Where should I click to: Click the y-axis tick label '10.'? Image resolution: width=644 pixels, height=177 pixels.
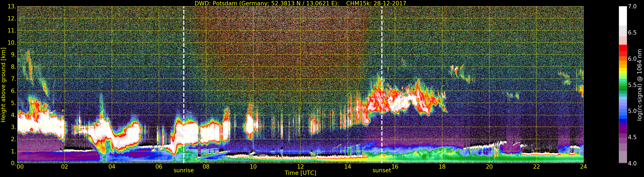12,43
